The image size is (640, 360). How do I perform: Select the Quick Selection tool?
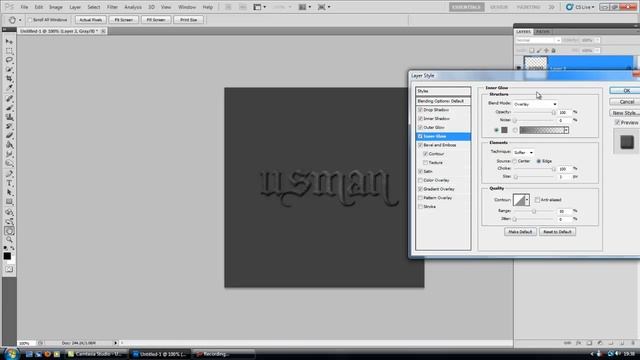click(x=9, y=69)
